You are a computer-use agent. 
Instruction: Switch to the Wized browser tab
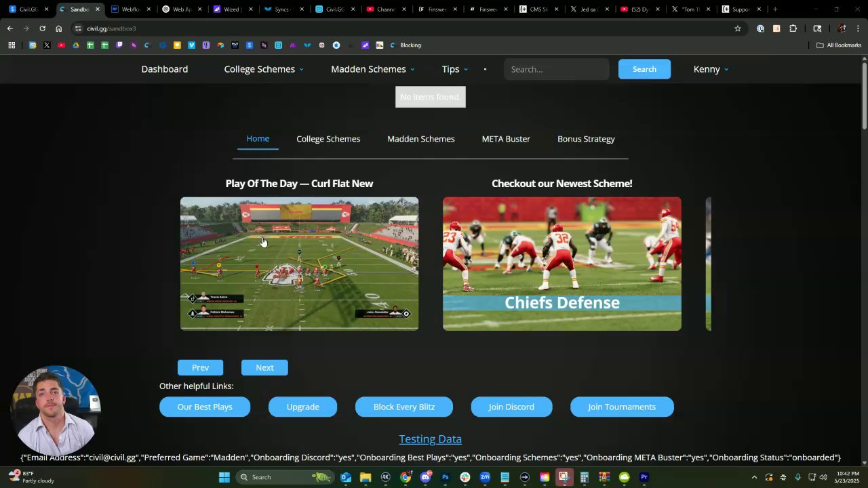tap(233, 9)
